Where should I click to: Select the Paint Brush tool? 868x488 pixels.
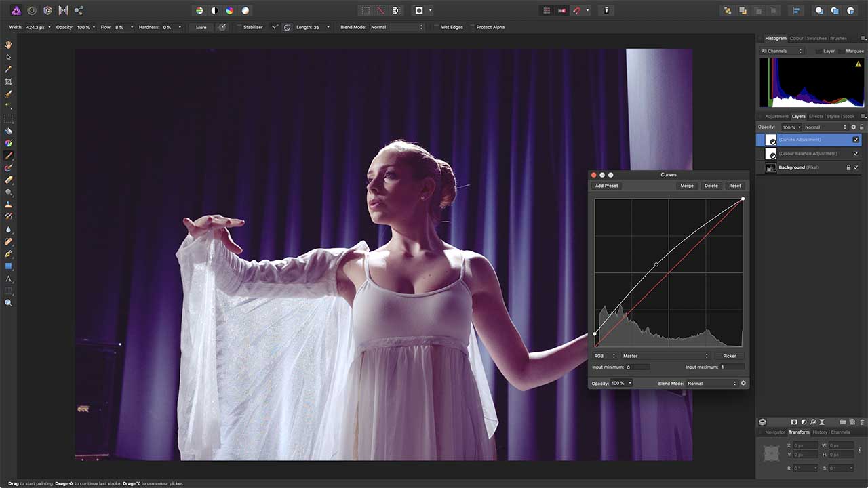[9, 155]
